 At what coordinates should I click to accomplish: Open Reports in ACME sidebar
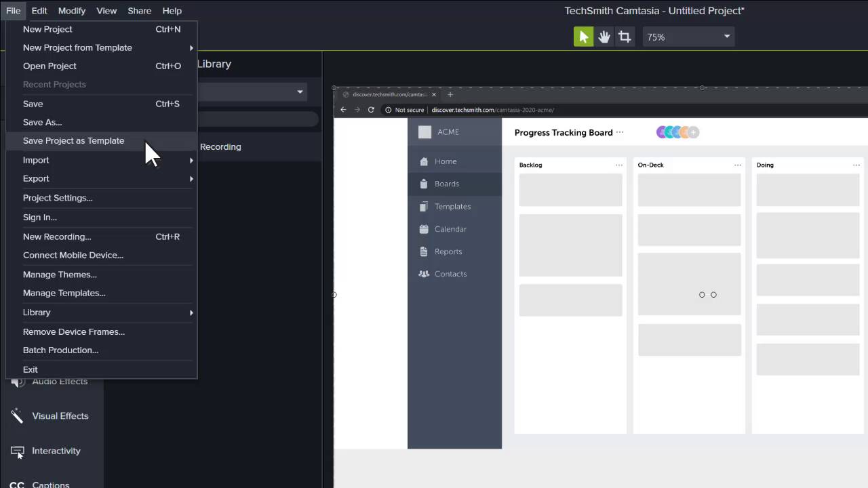click(x=454, y=251)
